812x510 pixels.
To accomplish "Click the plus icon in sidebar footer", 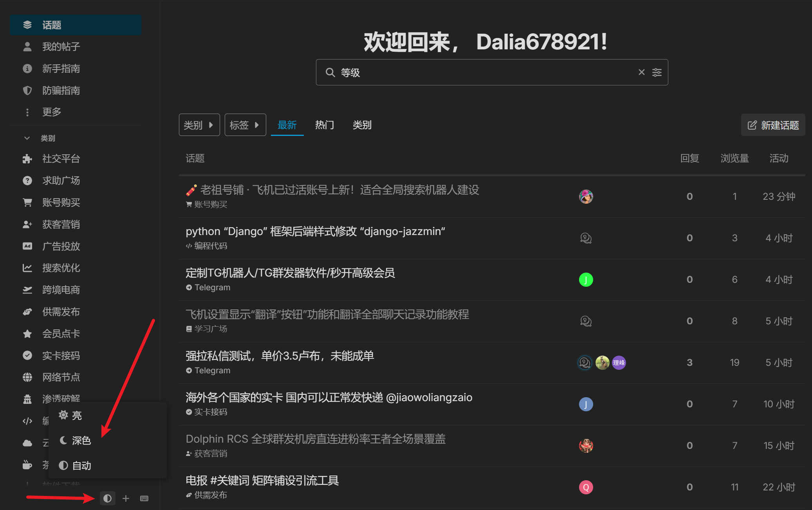I will click(x=126, y=498).
